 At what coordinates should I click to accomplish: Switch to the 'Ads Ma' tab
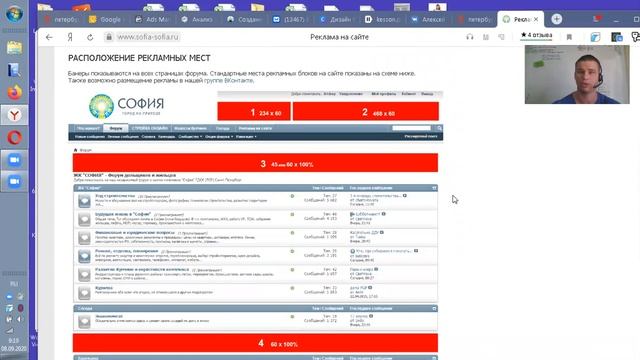(152, 19)
